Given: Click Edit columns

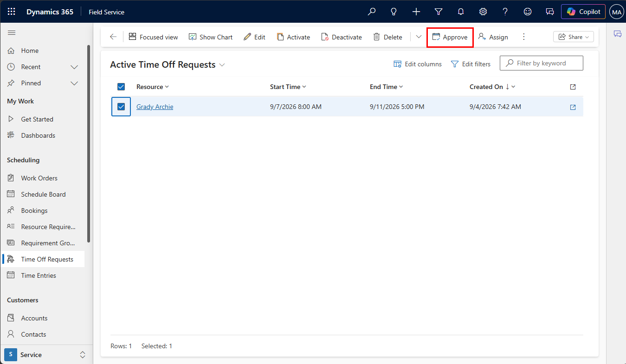Looking at the screenshot, I should 418,64.
